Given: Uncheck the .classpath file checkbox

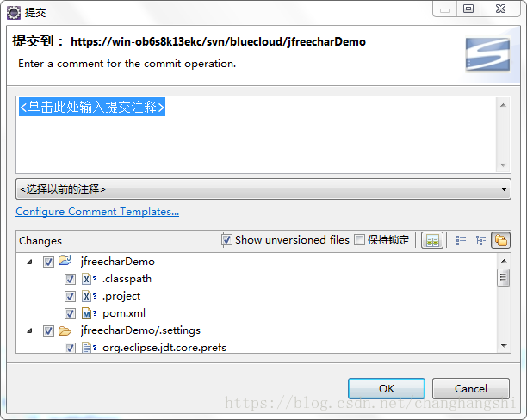Looking at the screenshot, I should 70,279.
